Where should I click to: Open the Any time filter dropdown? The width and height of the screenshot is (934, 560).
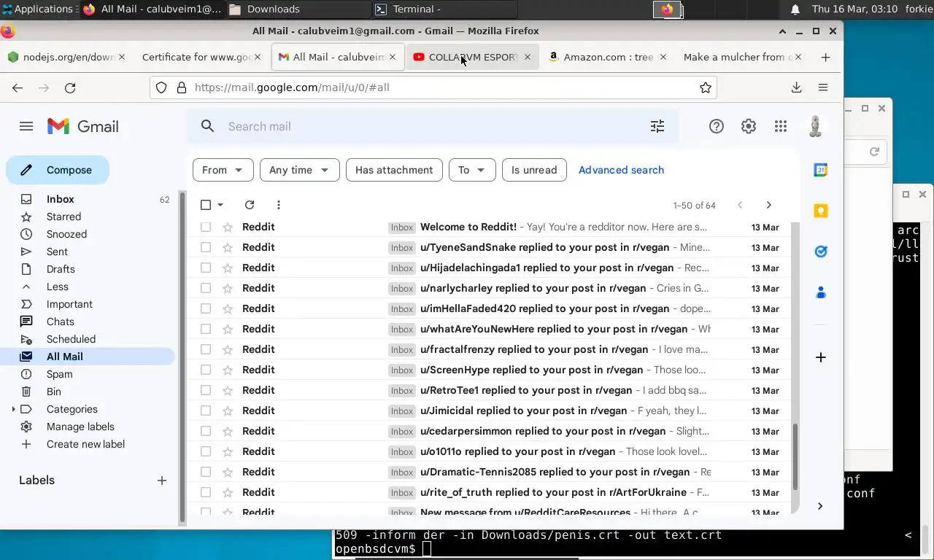(299, 170)
